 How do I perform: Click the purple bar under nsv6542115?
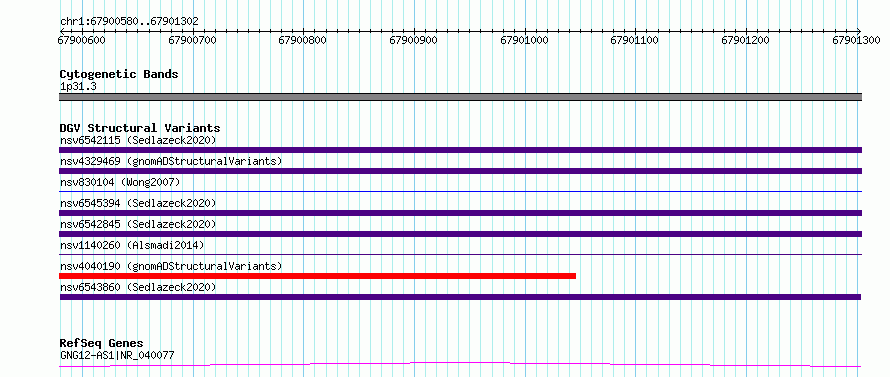pos(460,150)
